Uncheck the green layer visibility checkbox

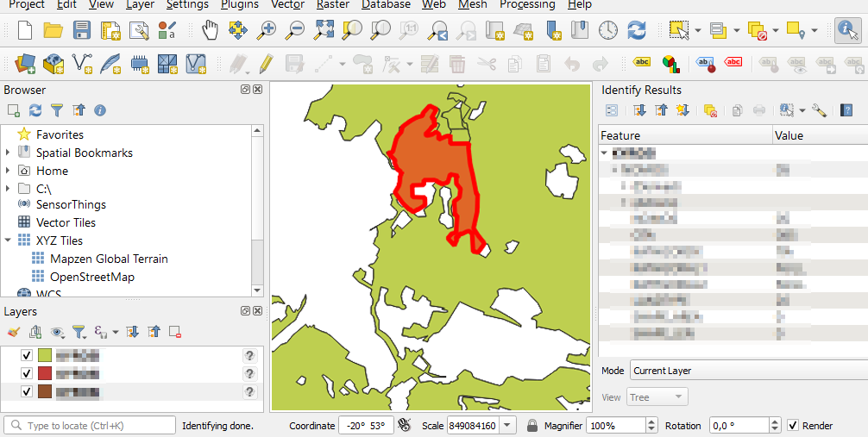pos(27,355)
